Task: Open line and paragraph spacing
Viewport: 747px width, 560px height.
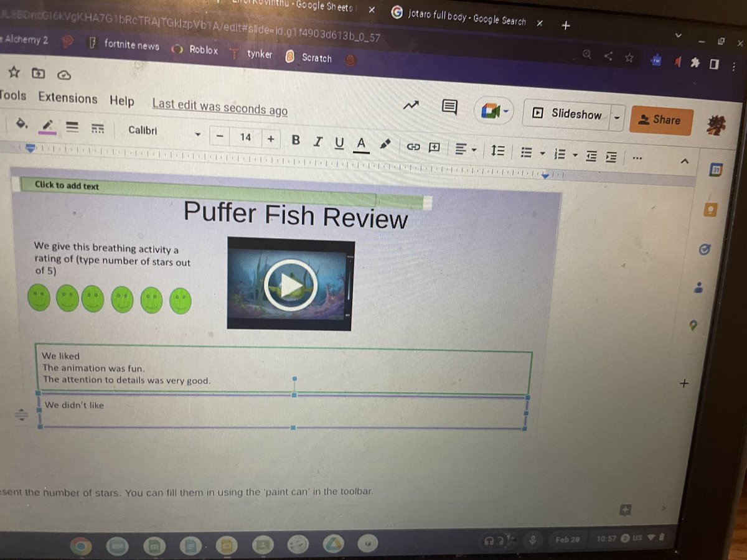Action: coord(497,151)
